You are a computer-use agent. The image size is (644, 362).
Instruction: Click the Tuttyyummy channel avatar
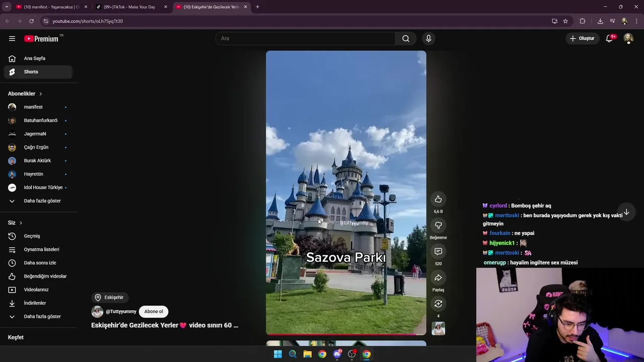(97, 312)
